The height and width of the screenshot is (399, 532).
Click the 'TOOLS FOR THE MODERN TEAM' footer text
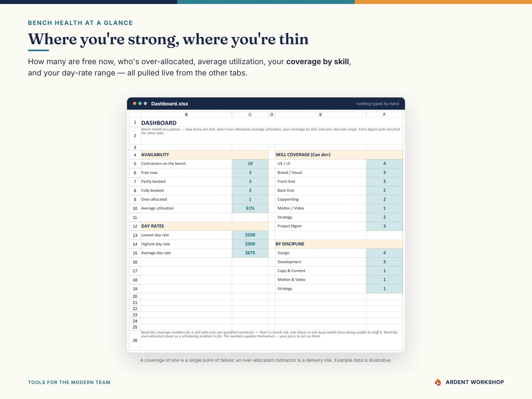click(x=69, y=382)
